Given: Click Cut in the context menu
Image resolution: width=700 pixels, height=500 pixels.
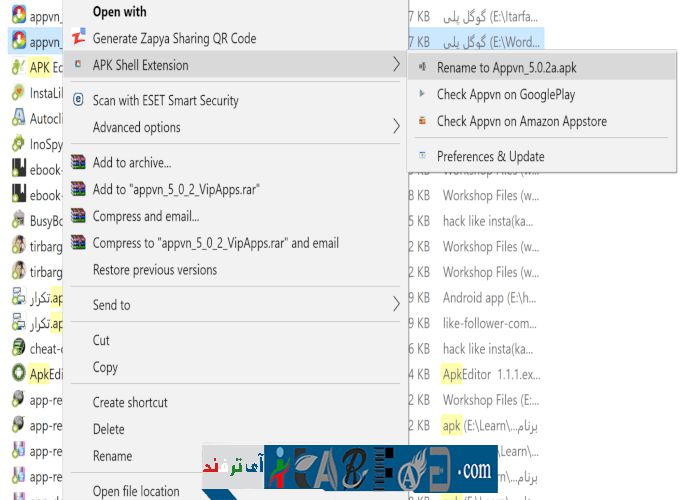Looking at the screenshot, I should pyautogui.click(x=101, y=340).
